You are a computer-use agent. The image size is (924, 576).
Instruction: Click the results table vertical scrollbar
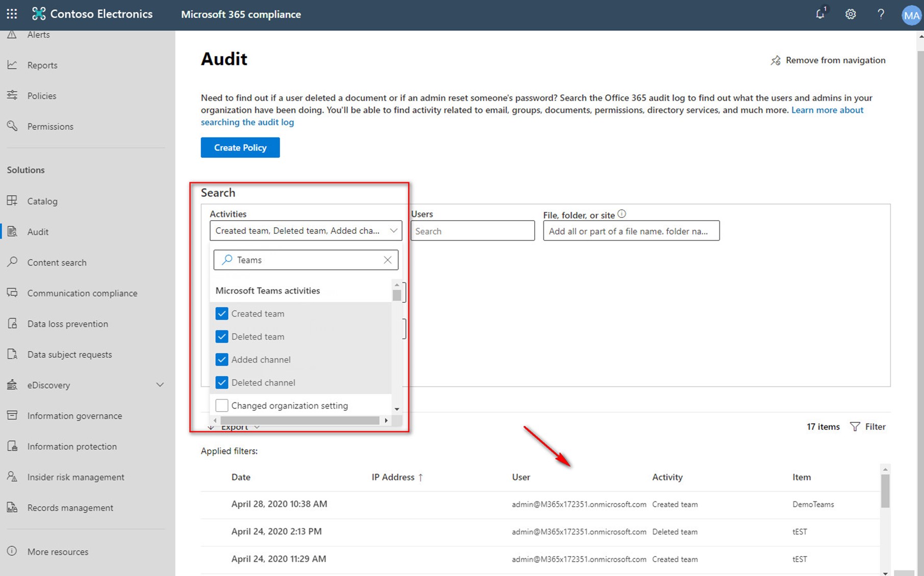point(885,491)
